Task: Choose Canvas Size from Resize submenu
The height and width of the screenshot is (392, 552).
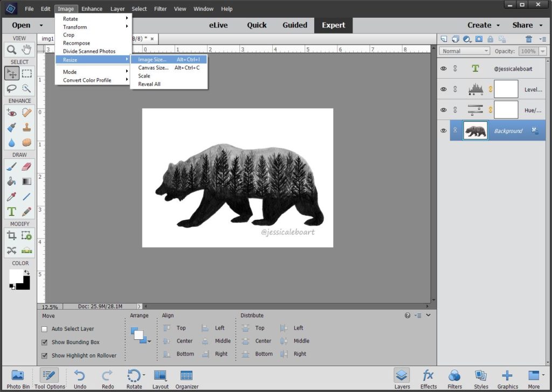Action: (x=169, y=67)
